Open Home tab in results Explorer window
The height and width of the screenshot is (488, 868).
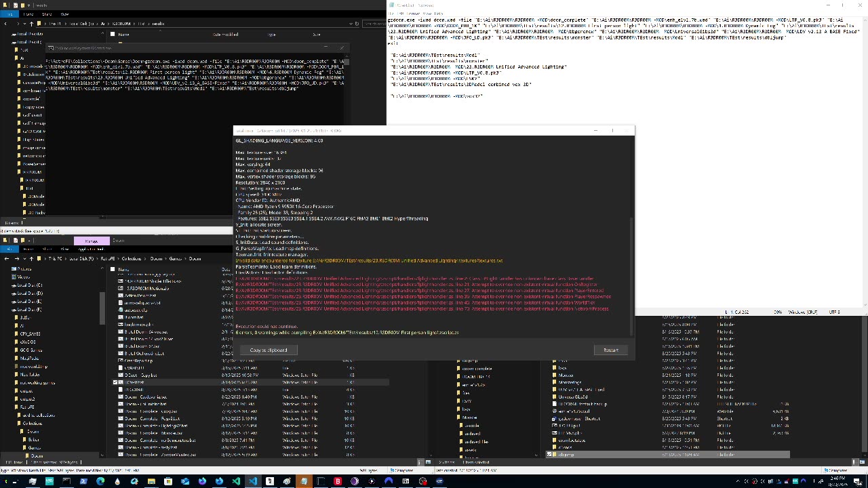(x=28, y=14)
